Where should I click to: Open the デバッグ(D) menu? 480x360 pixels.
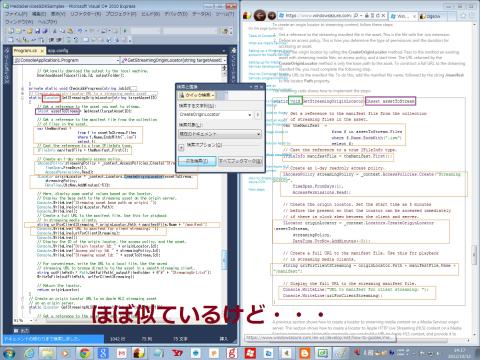pyautogui.click(x=176, y=14)
